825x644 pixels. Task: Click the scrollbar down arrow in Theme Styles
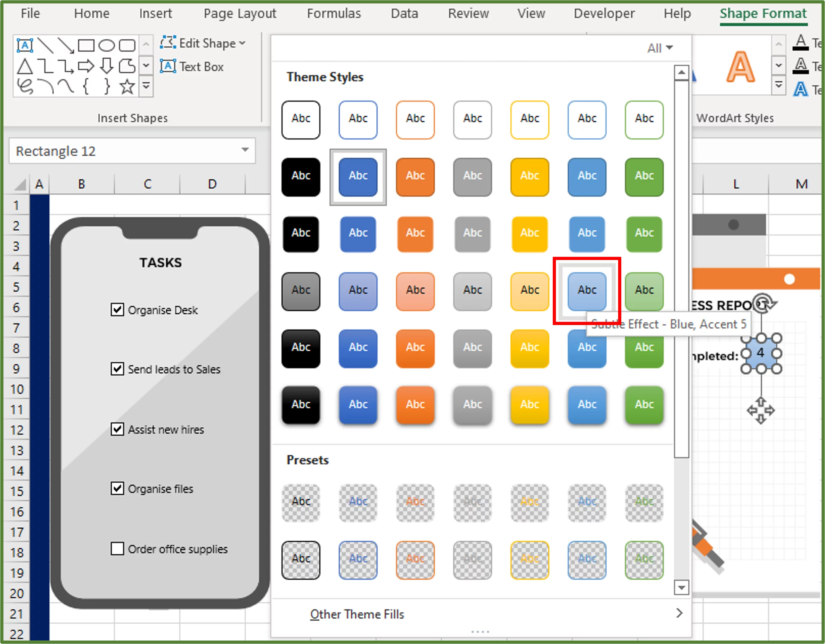coord(682,588)
